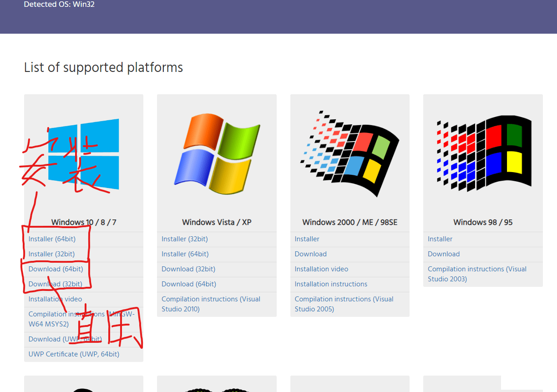Click the "Windows Vista / XP" card title

point(217,222)
